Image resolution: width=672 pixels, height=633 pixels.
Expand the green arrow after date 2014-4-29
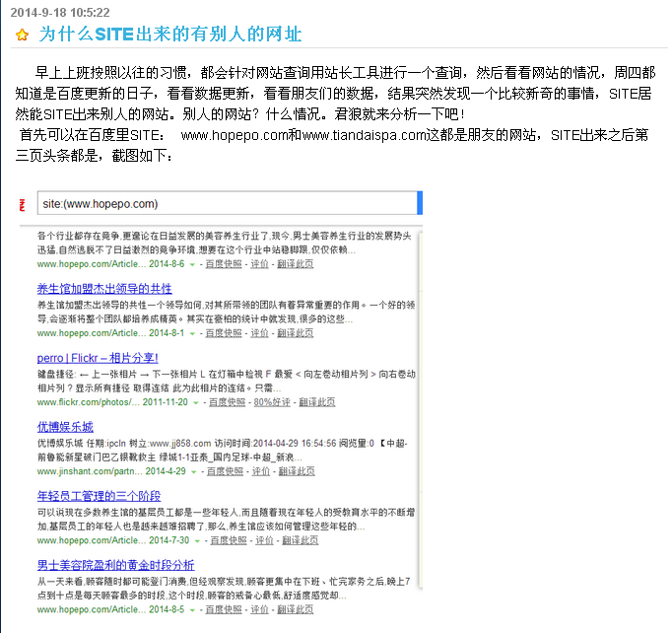(x=194, y=471)
